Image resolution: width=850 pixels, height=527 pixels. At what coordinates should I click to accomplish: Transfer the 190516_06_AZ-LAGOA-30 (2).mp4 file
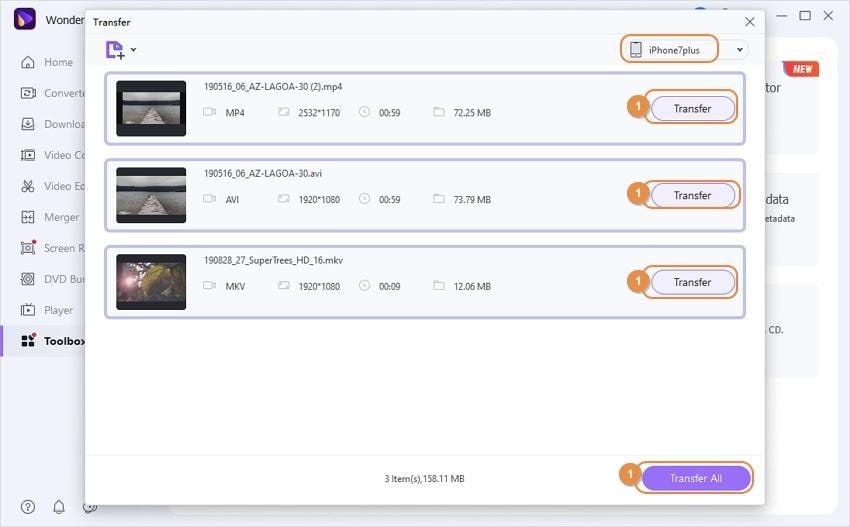(x=692, y=108)
